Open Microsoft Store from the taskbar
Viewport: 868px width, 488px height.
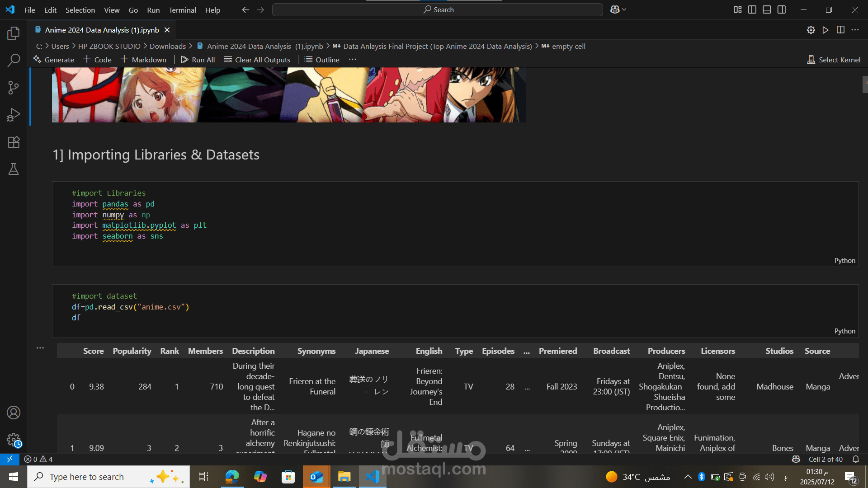(288, 477)
